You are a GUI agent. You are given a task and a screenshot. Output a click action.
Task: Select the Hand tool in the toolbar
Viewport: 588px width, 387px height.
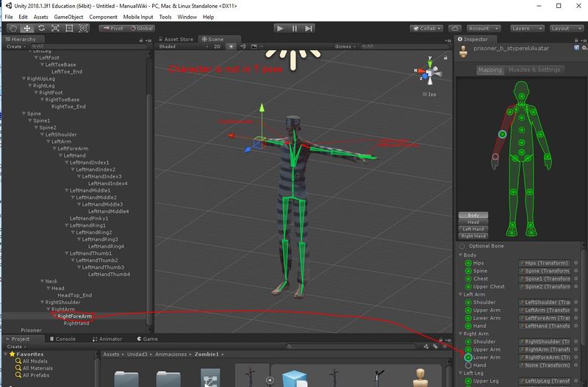click(x=13, y=28)
